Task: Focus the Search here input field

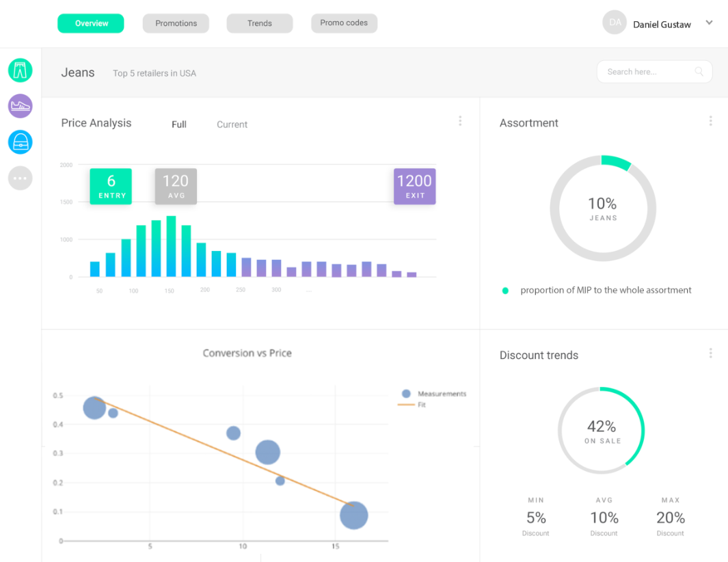Action: pyautogui.click(x=654, y=72)
